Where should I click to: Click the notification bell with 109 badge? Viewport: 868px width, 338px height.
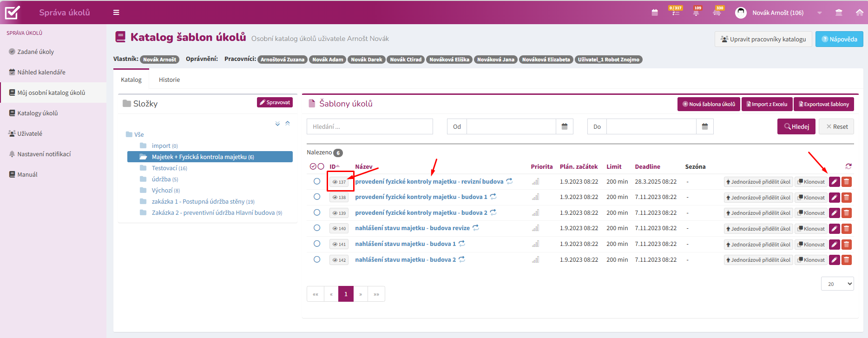tap(696, 12)
